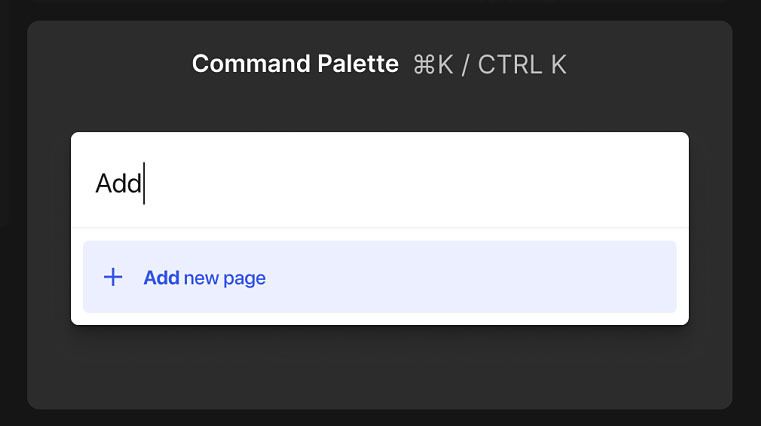Click the word Command in the title

click(251, 64)
